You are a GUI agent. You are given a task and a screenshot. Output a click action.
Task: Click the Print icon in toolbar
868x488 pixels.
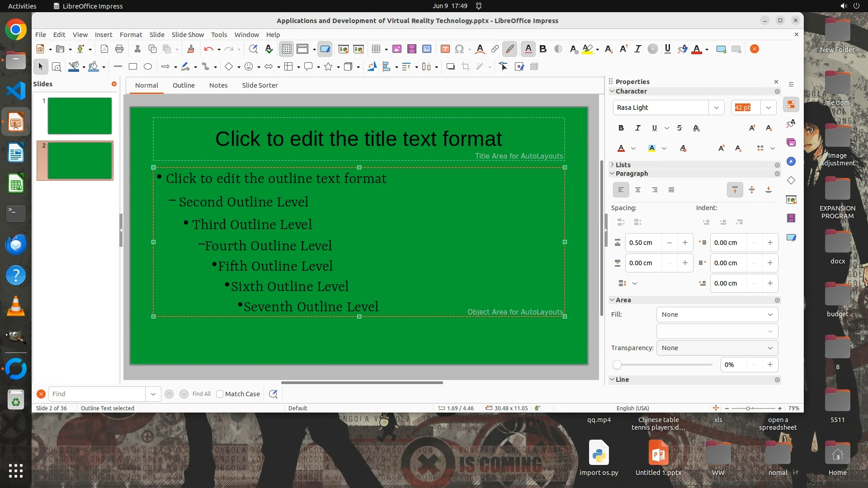119,49
